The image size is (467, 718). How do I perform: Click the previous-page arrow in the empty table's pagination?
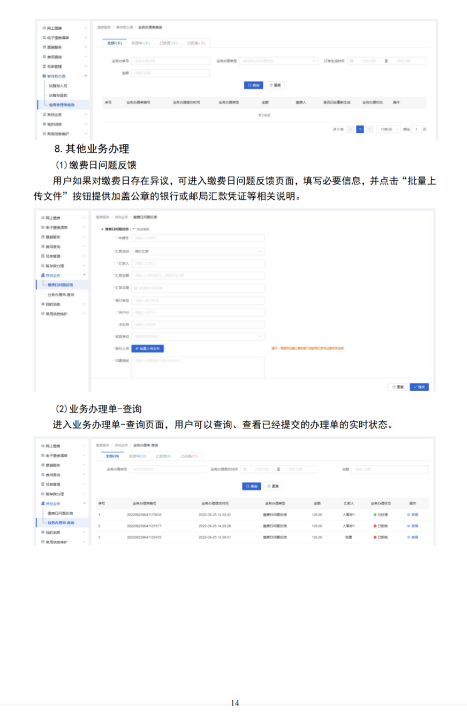(x=351, y=129)
